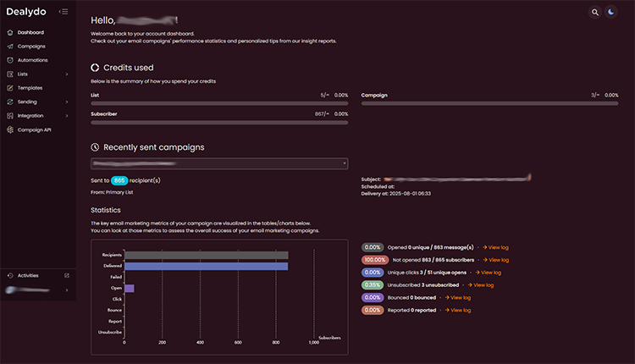Click the 'Scheduled at:' label

tap(378, 187)
